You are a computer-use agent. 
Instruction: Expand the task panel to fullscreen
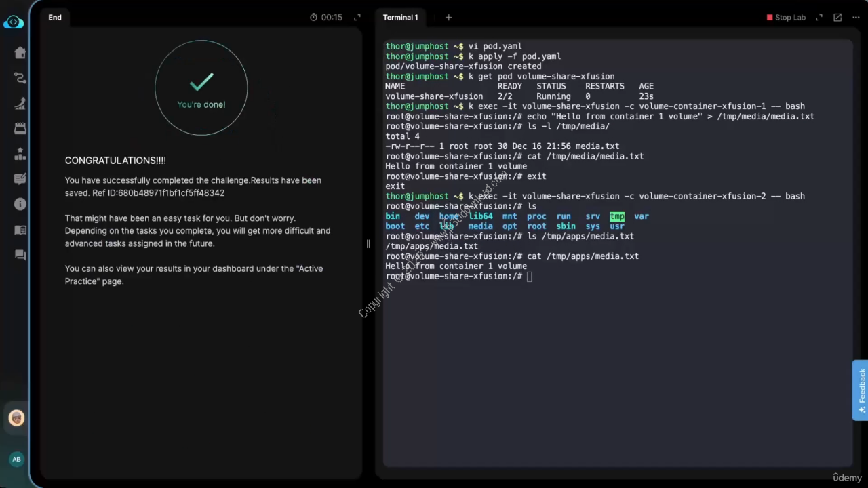click(x=357, y=17)
